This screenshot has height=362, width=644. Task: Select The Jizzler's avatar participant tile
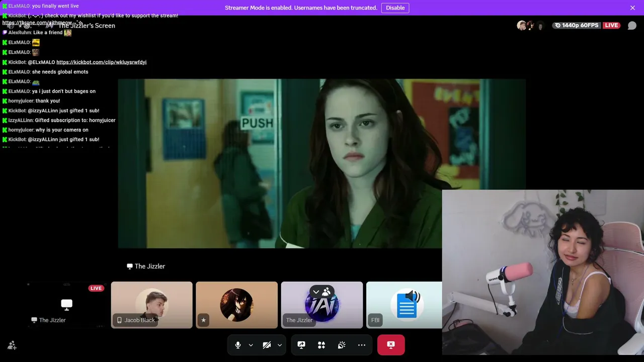[x=322, y=305]
